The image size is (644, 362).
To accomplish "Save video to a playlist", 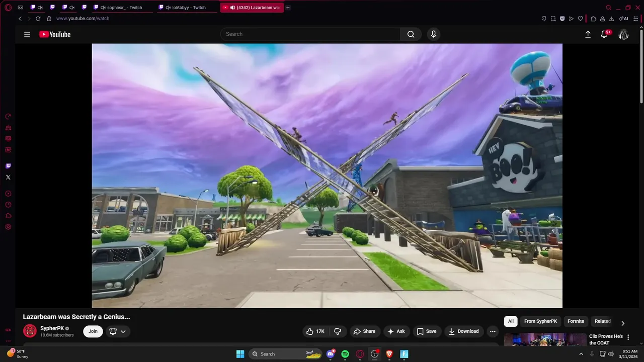I will 427,331.
